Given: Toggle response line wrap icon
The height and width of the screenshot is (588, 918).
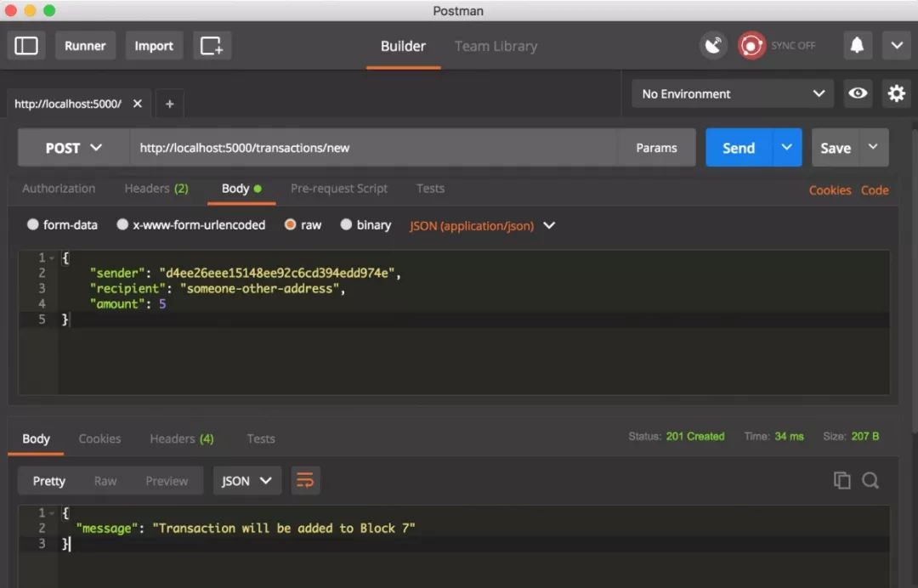Looking at the screenshot, I should click(306, 481).
